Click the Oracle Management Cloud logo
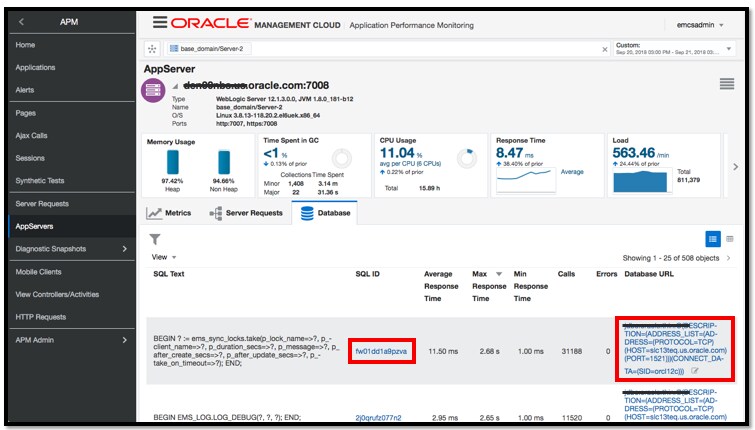Image resolution: width=755 pixels, height=430 pixels. pyautogui.click(x=256, y=23)
